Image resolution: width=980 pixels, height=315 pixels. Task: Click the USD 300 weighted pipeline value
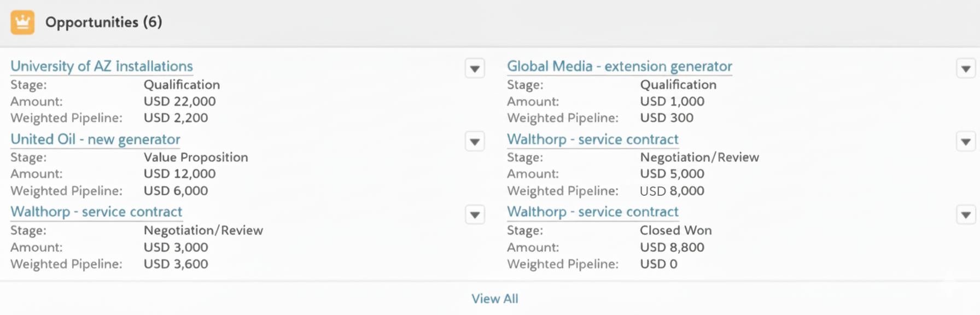(x=666, y=118)
